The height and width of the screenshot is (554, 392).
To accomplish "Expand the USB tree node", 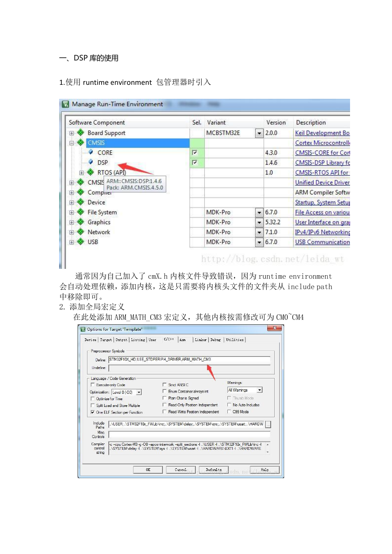I will 72,242.
